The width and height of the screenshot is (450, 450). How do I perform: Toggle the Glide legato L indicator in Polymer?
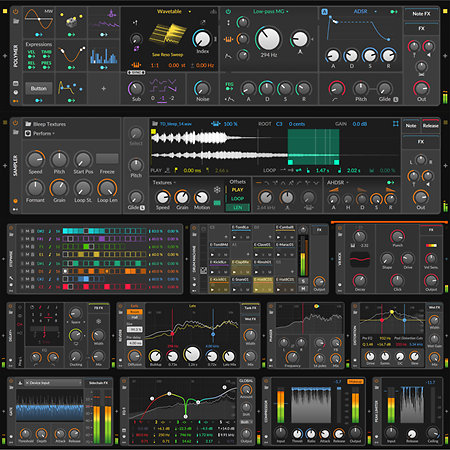click(396, 99)
